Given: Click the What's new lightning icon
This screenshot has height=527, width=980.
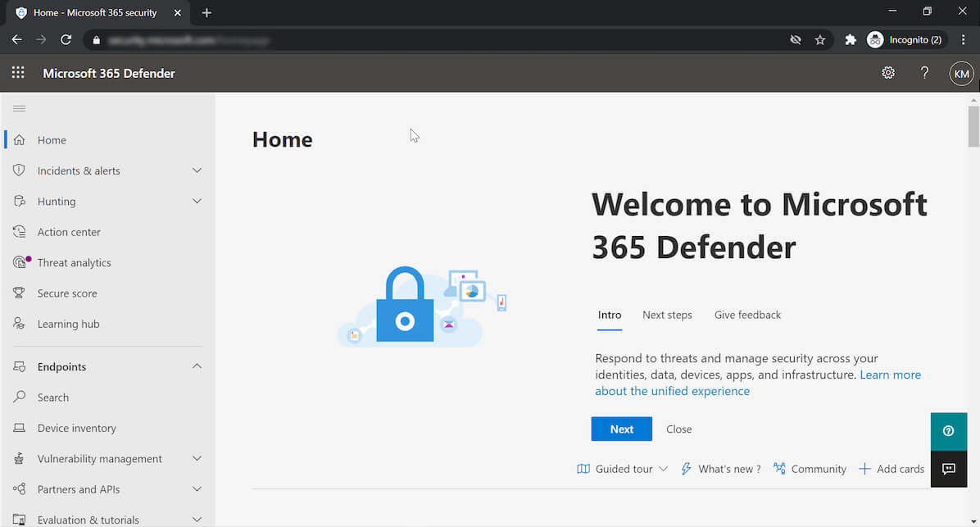Looking at the screenshot, I should click(687, 469).
